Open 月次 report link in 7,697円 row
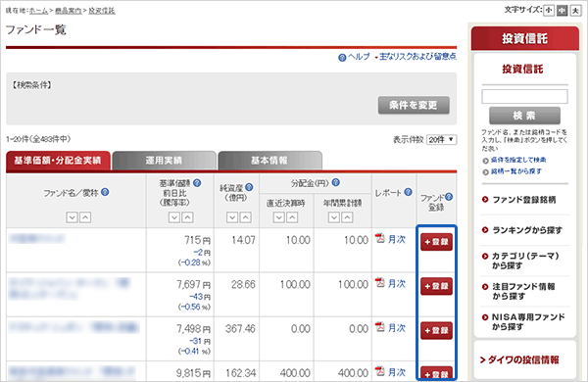This screenshot has height=382, width=588. [397, 283]
